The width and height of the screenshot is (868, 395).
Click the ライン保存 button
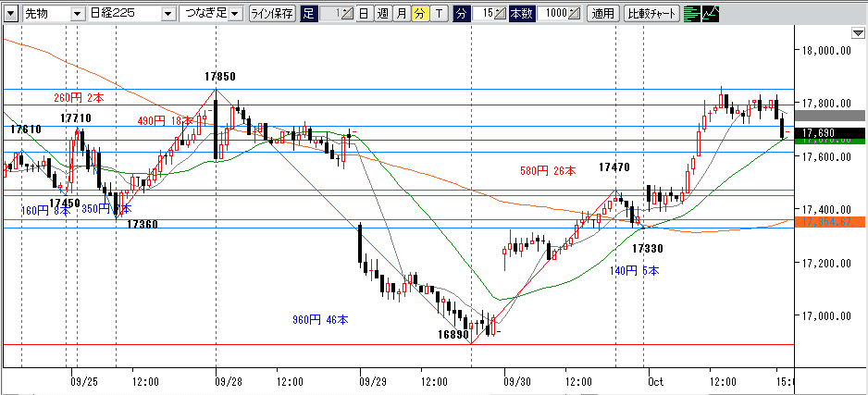coord(272,14)
